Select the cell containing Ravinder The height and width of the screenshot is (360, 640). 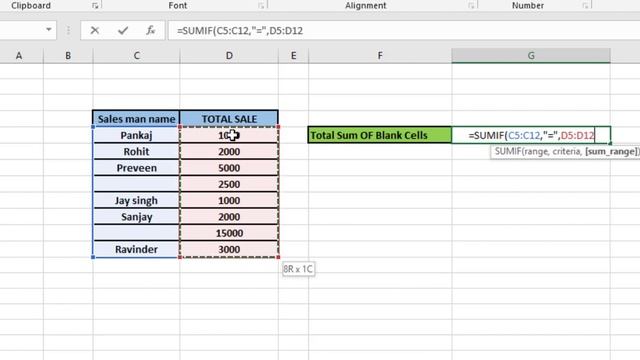(136, 249)
